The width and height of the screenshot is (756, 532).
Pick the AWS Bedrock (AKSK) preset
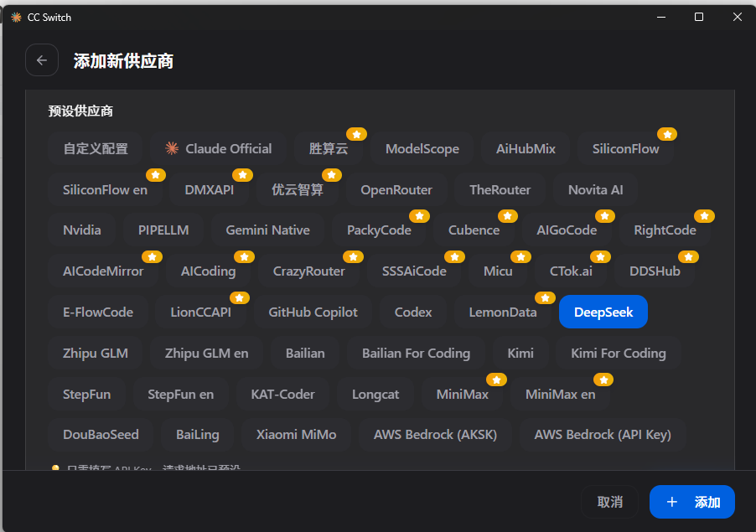click(x=435, y=434)
